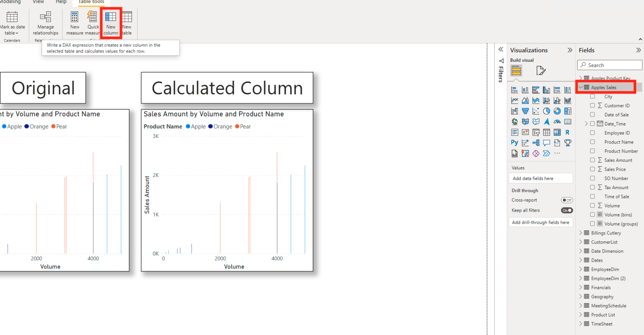Screen dimensions: 644x335
Task: Expand the Date_Time hierarchy
Action: pyautogui.click(x=586, y=123)
